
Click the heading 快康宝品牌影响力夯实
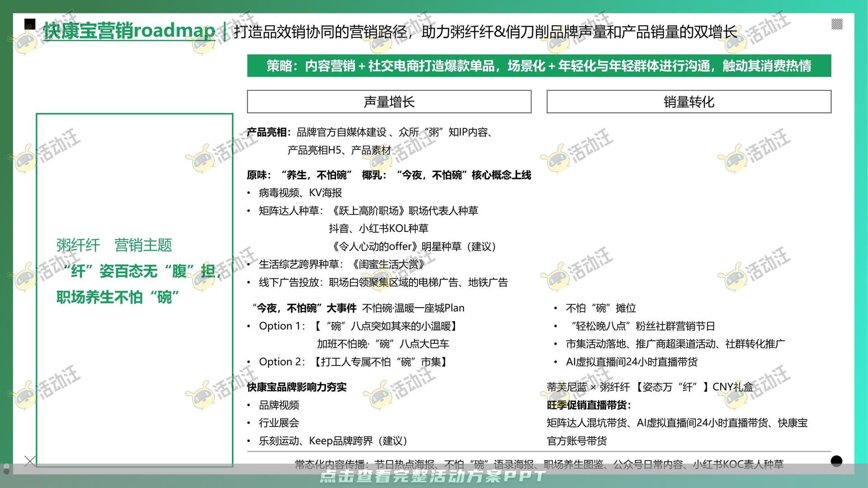[x=297, y=387]
